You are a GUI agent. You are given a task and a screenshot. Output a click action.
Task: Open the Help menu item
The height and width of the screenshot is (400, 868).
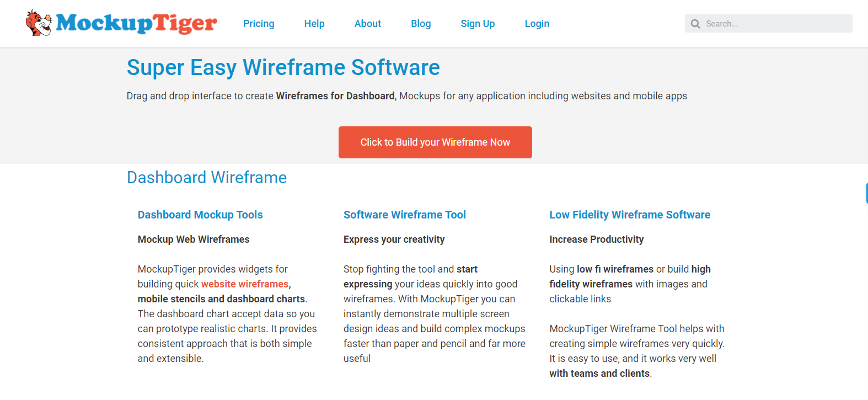(314, 24)
